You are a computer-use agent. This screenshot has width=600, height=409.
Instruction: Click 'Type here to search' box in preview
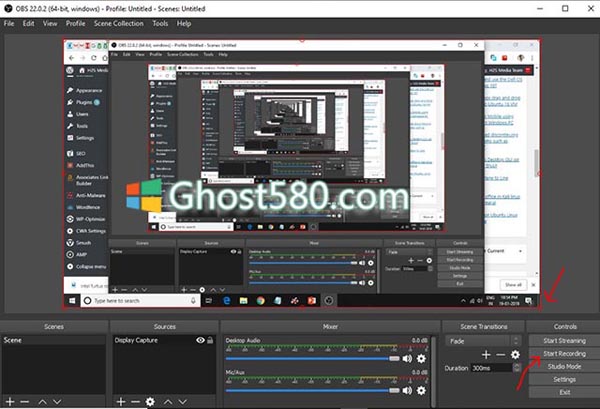tap(140, 301)
